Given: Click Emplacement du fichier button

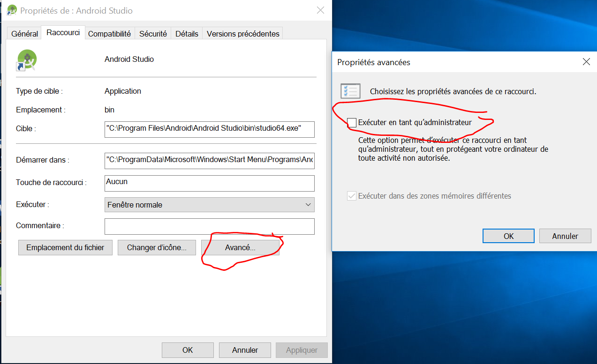Looking at the screenshot, I should [x=65, y=247].
